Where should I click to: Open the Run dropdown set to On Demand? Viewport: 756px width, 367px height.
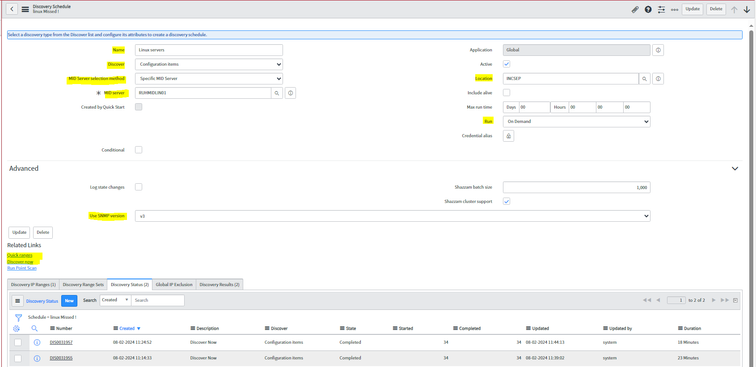577,122
